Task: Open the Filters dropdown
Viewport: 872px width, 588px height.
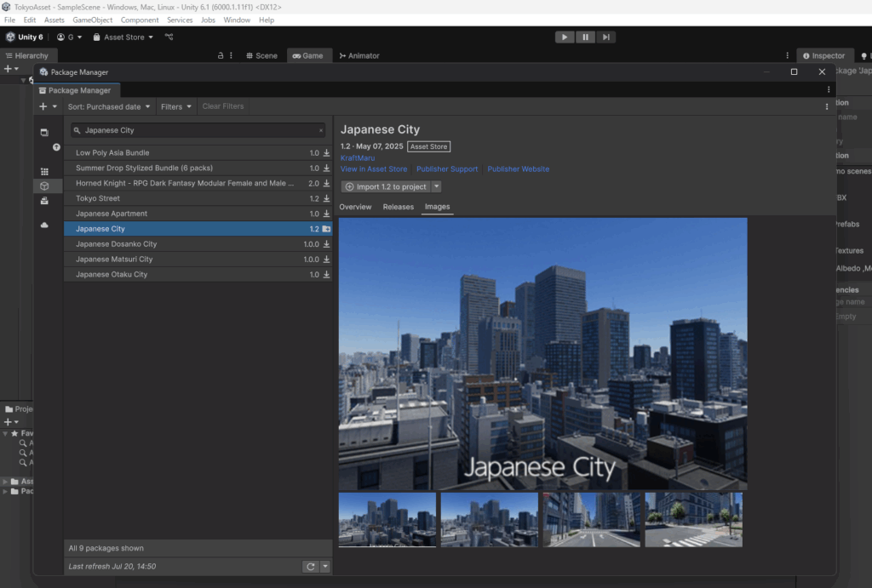Action: (x=175, y=106)
